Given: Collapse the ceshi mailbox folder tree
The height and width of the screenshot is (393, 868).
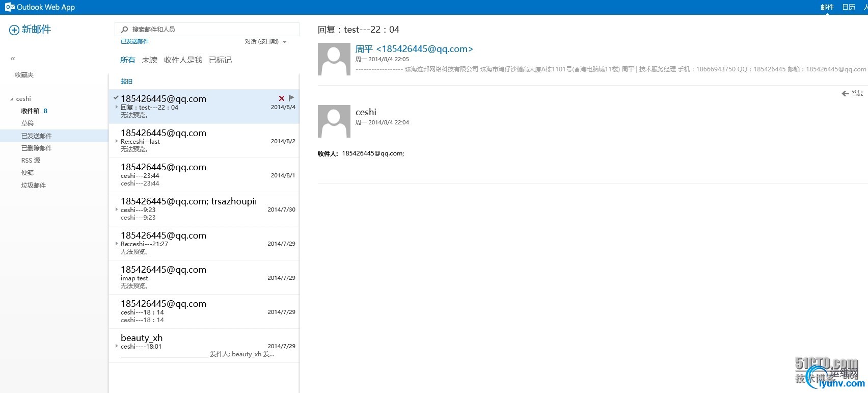Looking at the screenshot, I should [x=12, y=99].
